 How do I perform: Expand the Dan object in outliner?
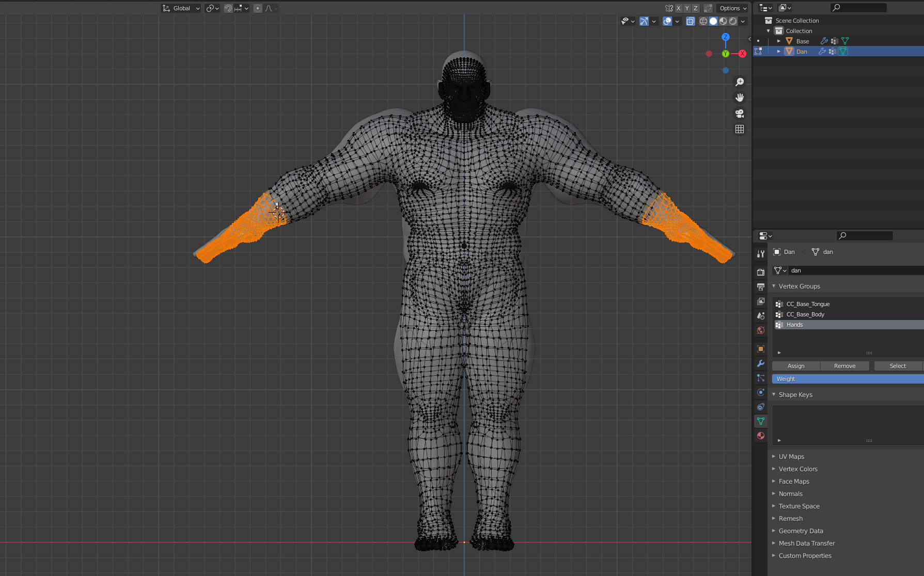point(779,51)
